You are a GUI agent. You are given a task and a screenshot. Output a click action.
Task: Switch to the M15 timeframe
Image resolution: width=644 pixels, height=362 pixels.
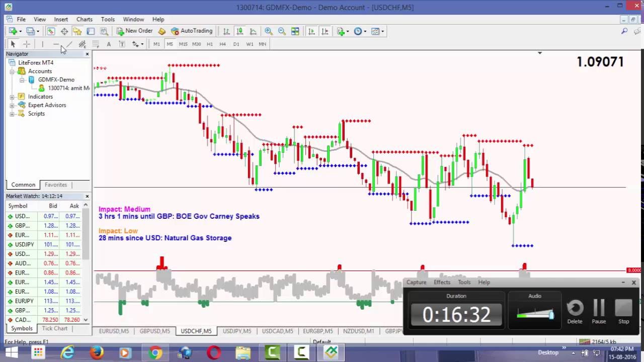[183, 44]
